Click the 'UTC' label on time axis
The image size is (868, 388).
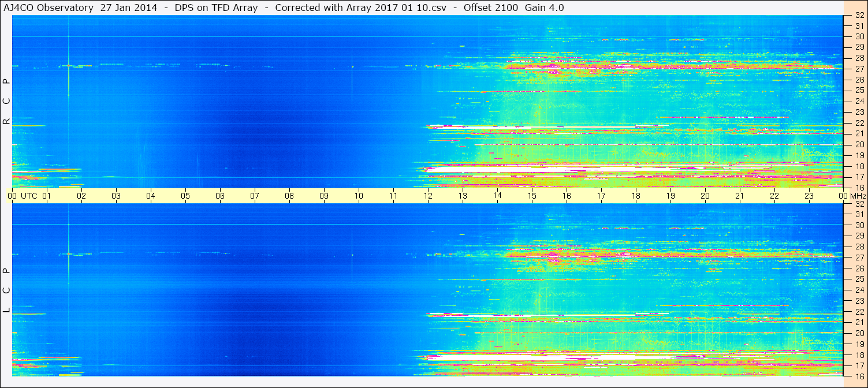(x=29, y=196)
